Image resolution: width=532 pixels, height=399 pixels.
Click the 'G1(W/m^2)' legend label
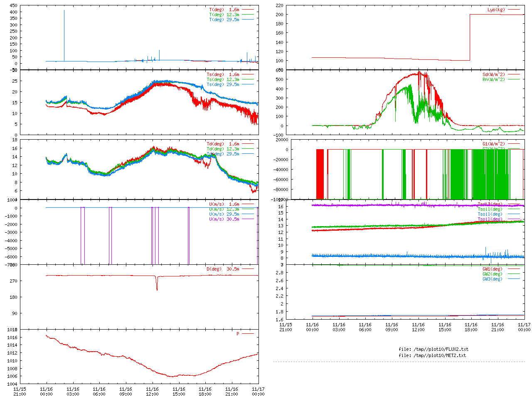[x=494, y=144]
